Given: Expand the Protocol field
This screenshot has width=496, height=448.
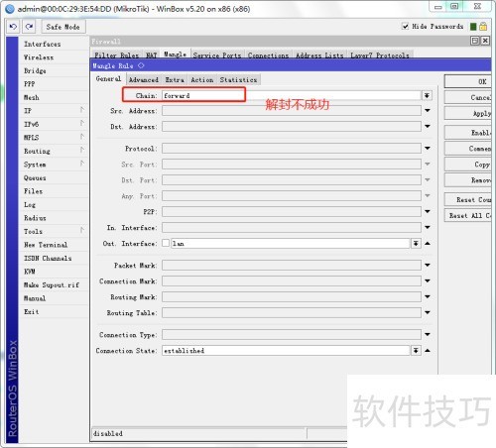Looking at the screenshot, I should coord(428,149).
